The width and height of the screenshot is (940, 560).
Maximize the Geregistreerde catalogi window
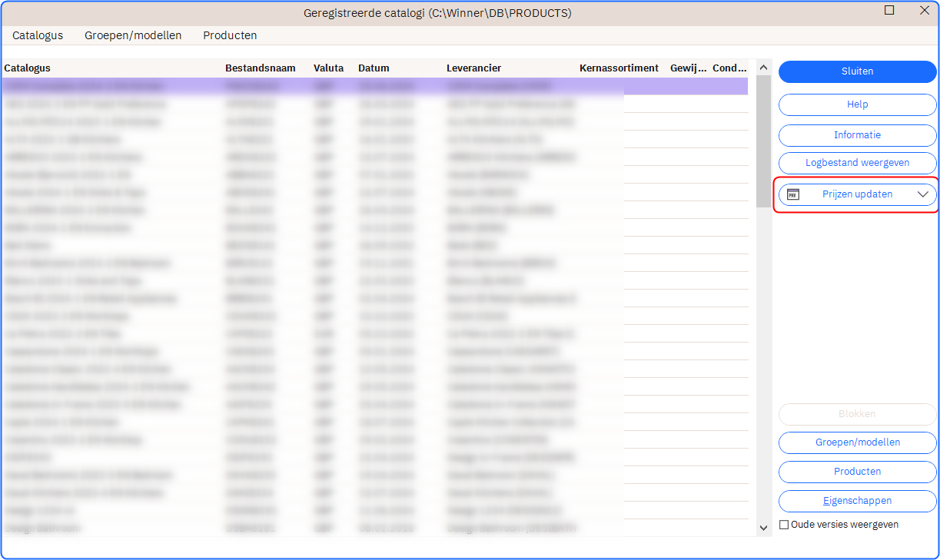tap(889, 11)
